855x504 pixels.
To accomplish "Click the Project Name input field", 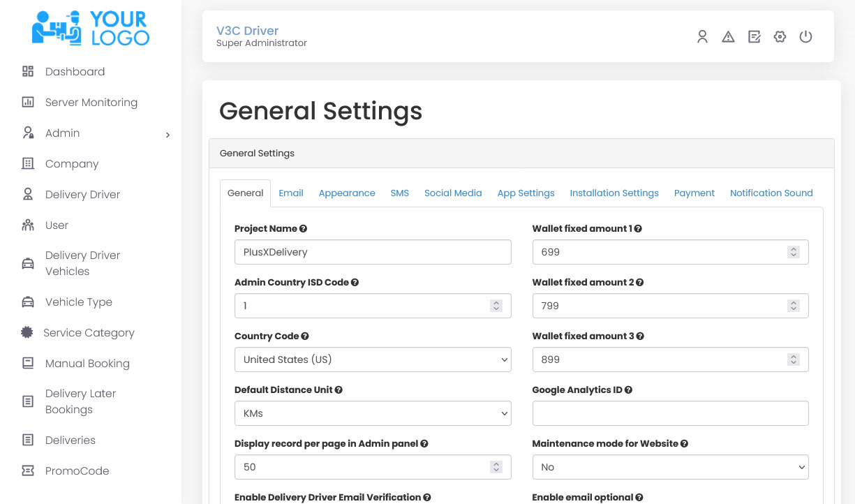I will tap(373, 252).
